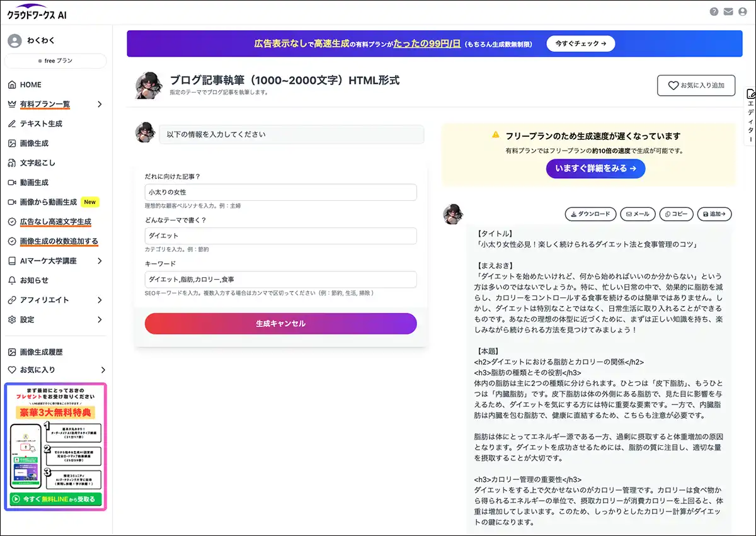The image size is (756, 536).
Task: Click the camera icon for 画像から動画生成
Action: click(x=12, y=202)
